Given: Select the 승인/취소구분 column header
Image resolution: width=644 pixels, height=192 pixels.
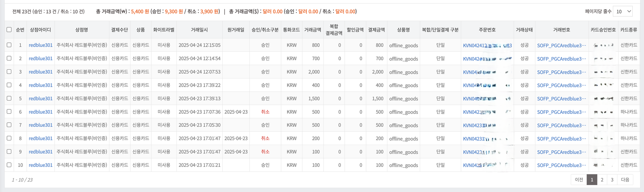Looking at the screenshot, I should tap(265, 30).
